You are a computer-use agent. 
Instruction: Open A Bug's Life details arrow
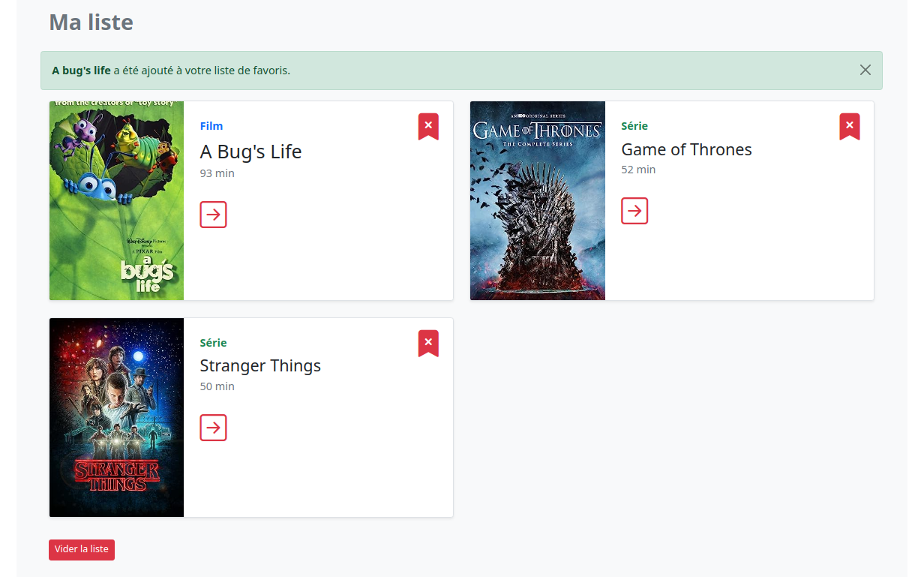pos(214,215)
